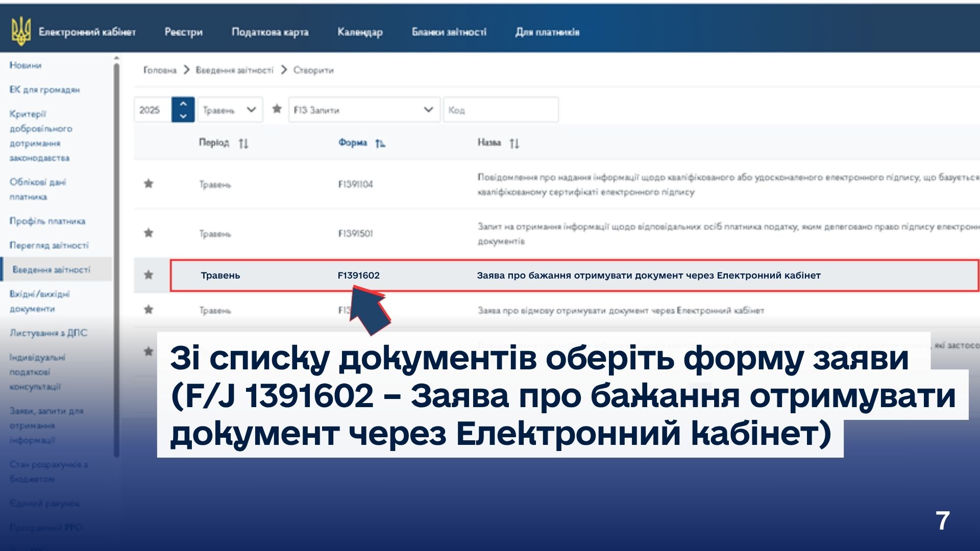The height and width of the screenshot is (551, 980).
Task: Open Листування з ДПС sidebar item
Action: tap(48, 333)
